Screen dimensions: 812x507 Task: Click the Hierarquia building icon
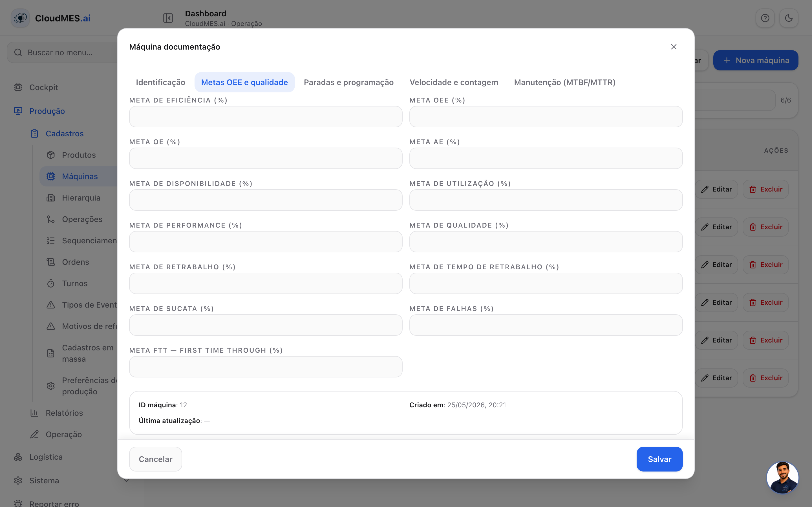[51, 198]
